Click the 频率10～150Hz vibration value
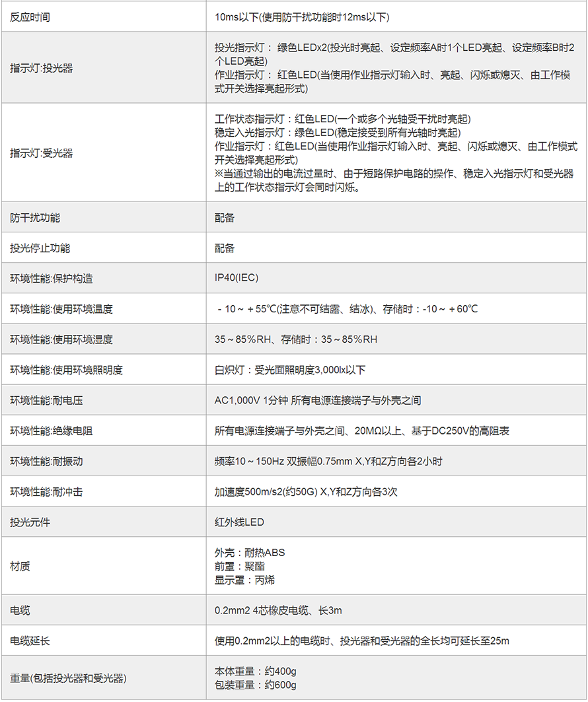This screenshot has width=588, height=702. [328, 461]
